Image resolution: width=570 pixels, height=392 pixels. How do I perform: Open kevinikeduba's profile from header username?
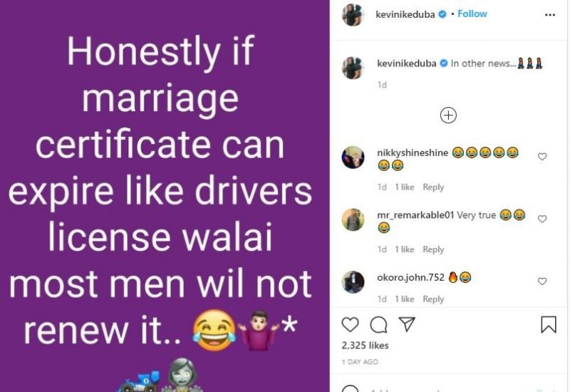(x=405, y=14)
